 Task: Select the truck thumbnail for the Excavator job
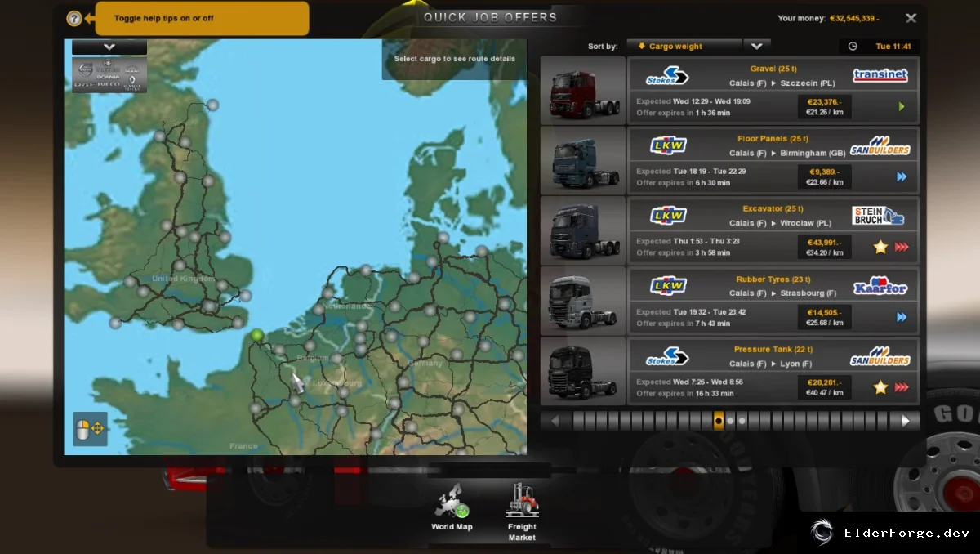click(583, 231)
